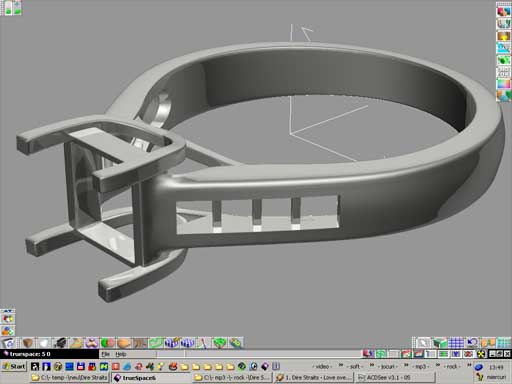
Task: Click the green and red spheres icon
Action: click(x=108, y=343)
